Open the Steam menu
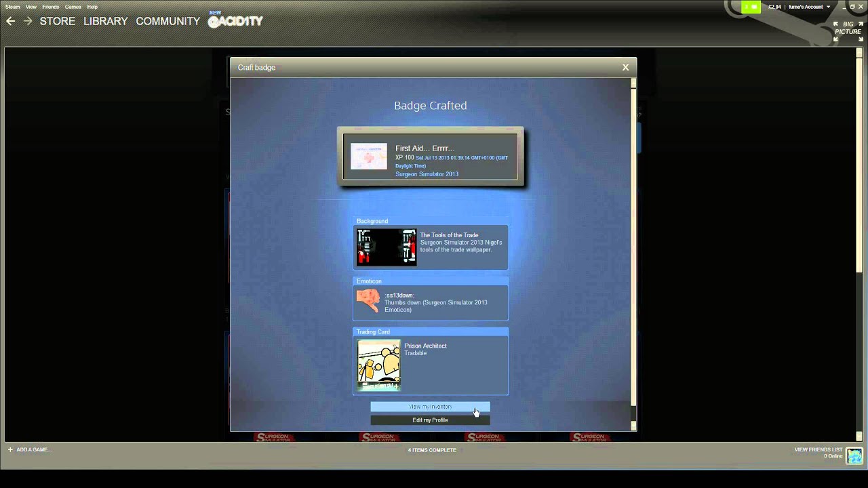This screenshot has width=868, height=488. tap(12, 7)
